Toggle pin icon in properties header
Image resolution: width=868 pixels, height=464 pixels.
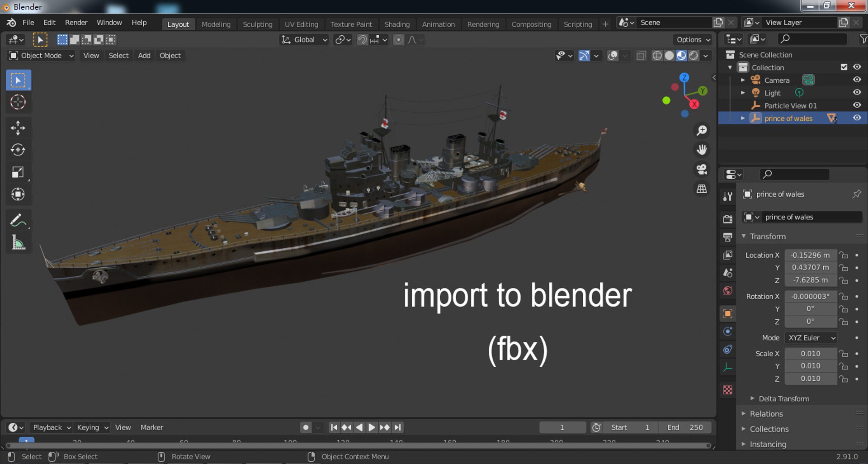click(x=856, y=194)
